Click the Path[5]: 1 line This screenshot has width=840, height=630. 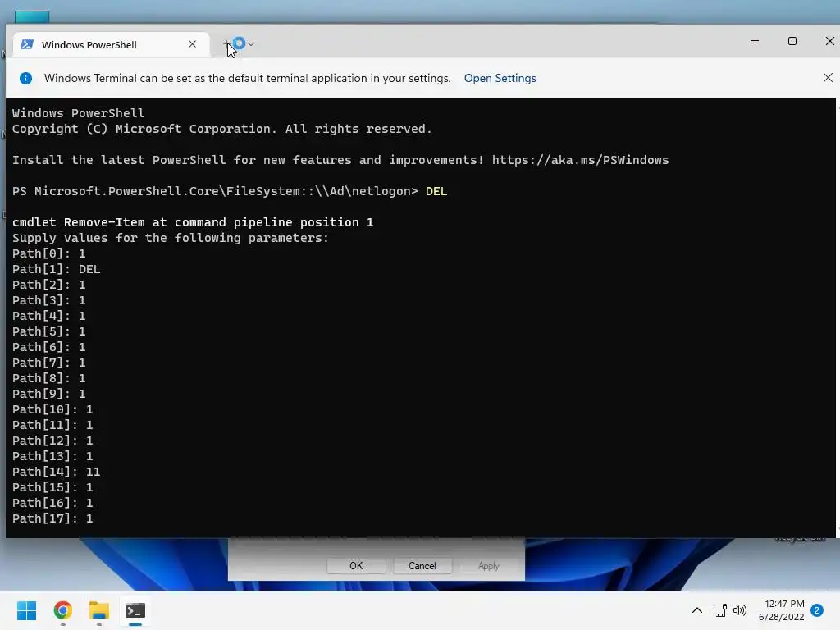[48, 331]
